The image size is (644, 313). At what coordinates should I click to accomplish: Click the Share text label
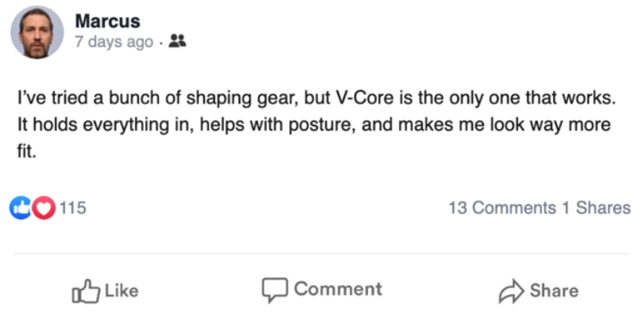(x=554, y=290)
